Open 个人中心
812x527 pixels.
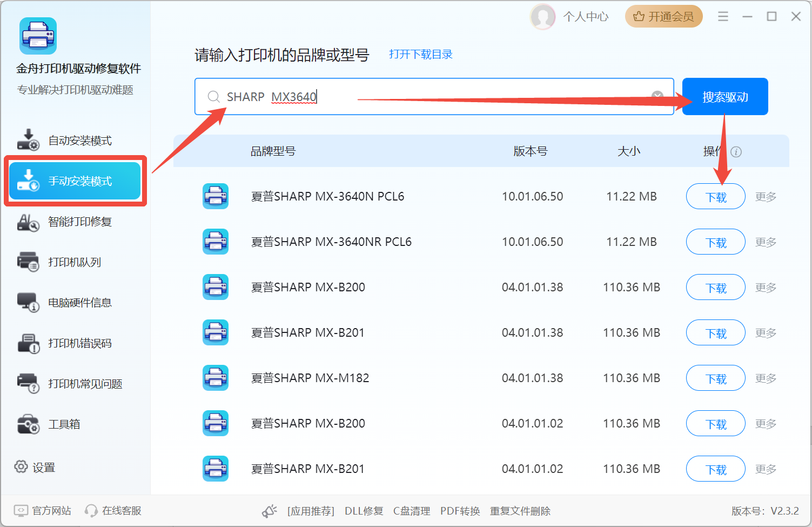tap(586, 17)
